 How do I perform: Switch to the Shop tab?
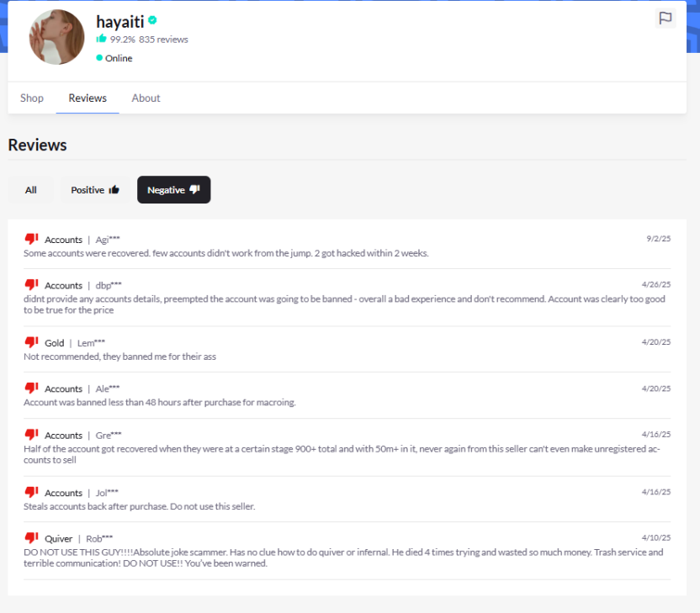click(32, 98)
